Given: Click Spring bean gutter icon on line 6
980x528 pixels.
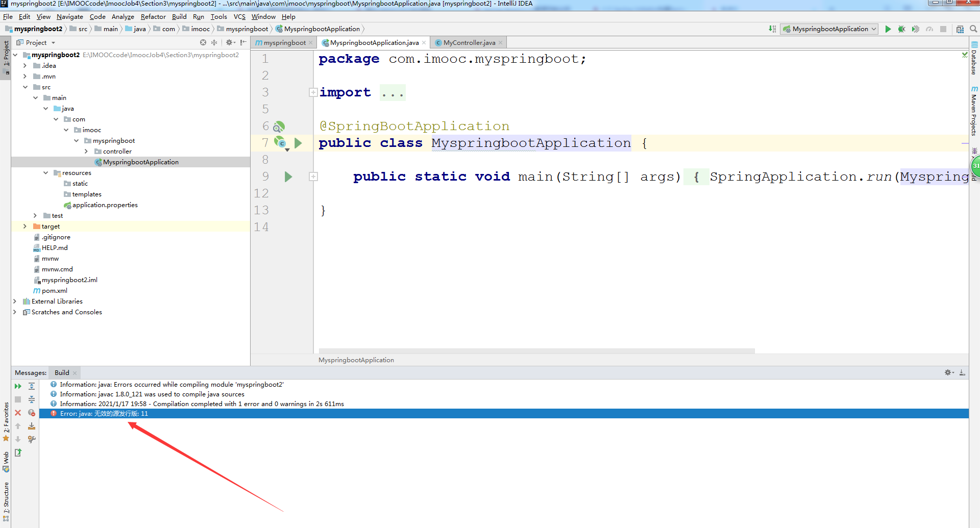Looking at the screenshot, I should click(279, 127).
